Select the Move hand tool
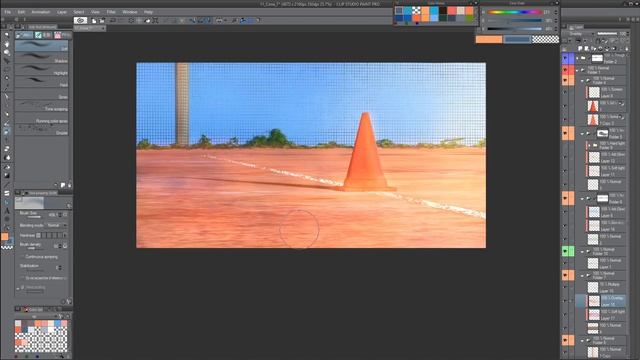The height and width of the screenshot is (360, 640). pos(7,44)
